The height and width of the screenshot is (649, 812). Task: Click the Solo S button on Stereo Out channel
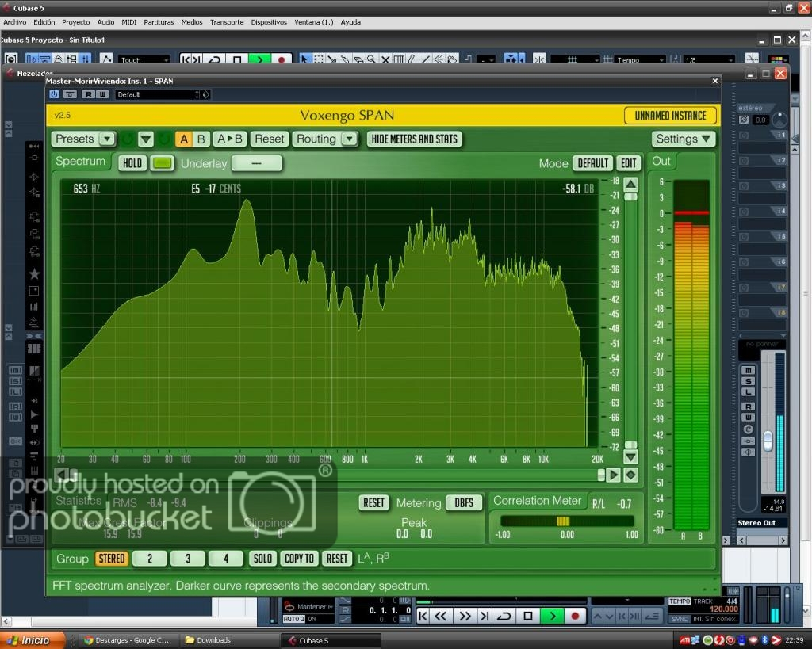(748, 382)
